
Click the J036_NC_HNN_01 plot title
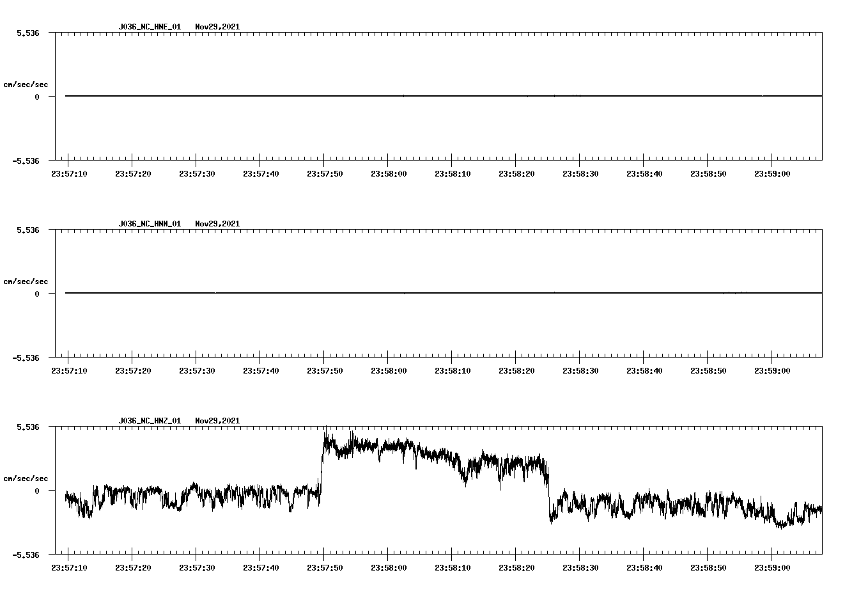click(150, 224)
